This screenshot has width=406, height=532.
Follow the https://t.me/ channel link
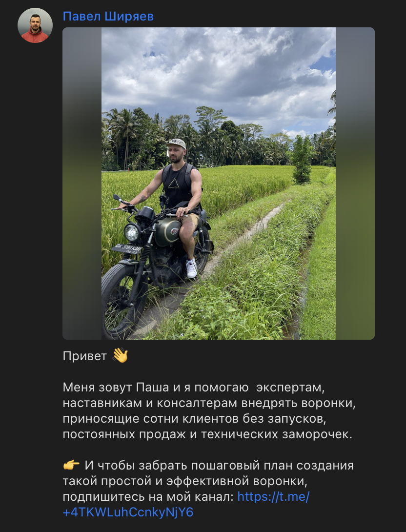click(x=273, y=496)
